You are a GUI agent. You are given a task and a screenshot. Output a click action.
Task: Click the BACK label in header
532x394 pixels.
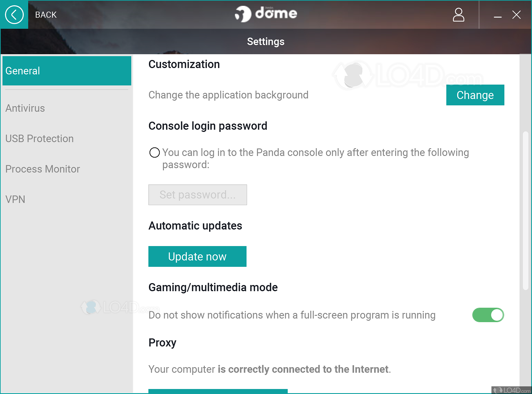pos(46,15)
